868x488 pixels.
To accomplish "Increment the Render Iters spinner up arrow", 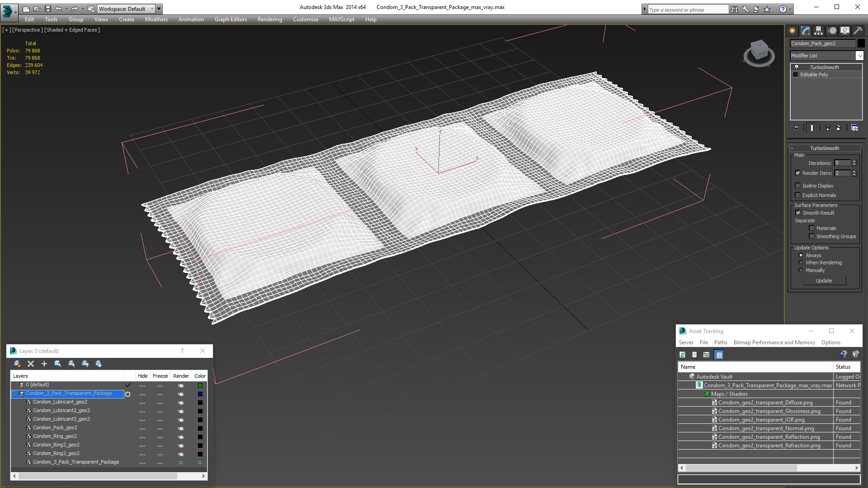I will pos(854,171).
